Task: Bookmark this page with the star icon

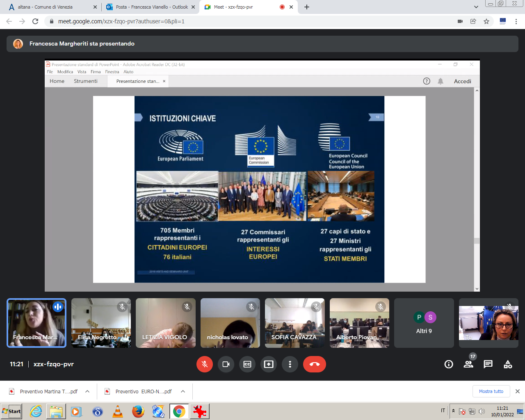Action: [x=486, y=21]
